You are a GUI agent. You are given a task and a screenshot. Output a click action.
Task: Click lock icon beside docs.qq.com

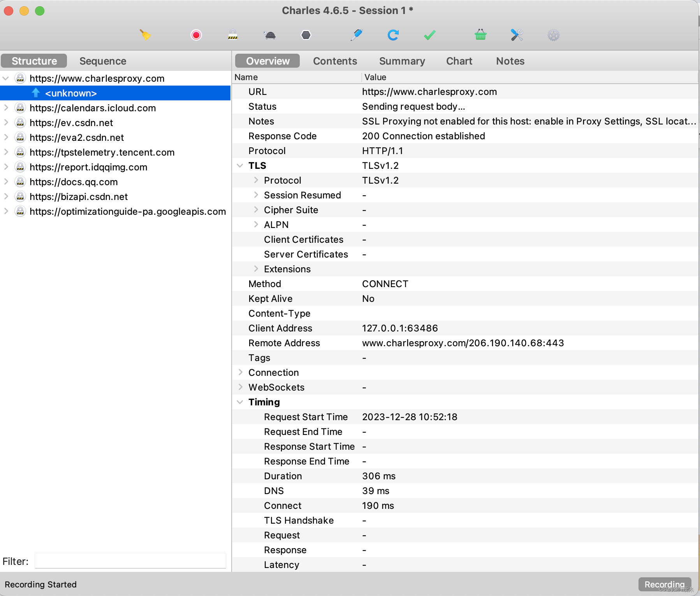click(x=20, y=182)
